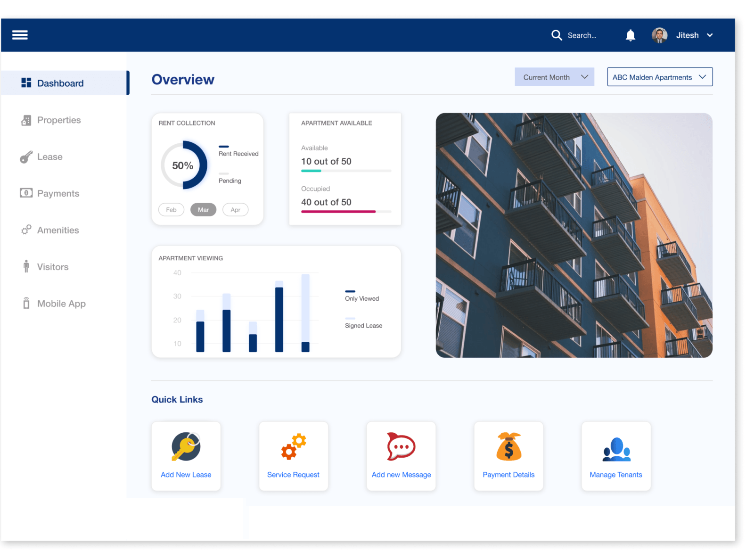The image size is (754, 560).
Task: Select the Mar month pill
Action: pyautogui.click(x=203, y=210)
